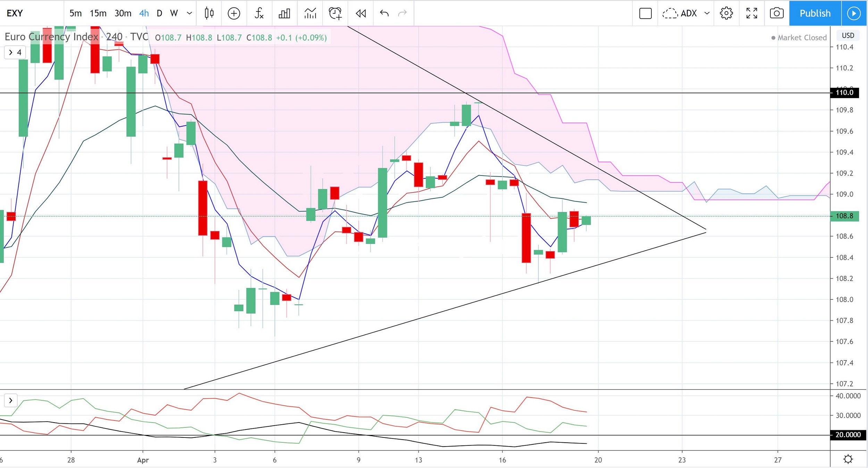Select the chart layout square icon
The width and height of the screenshot is (868, 468).
(x=645, y=13)
